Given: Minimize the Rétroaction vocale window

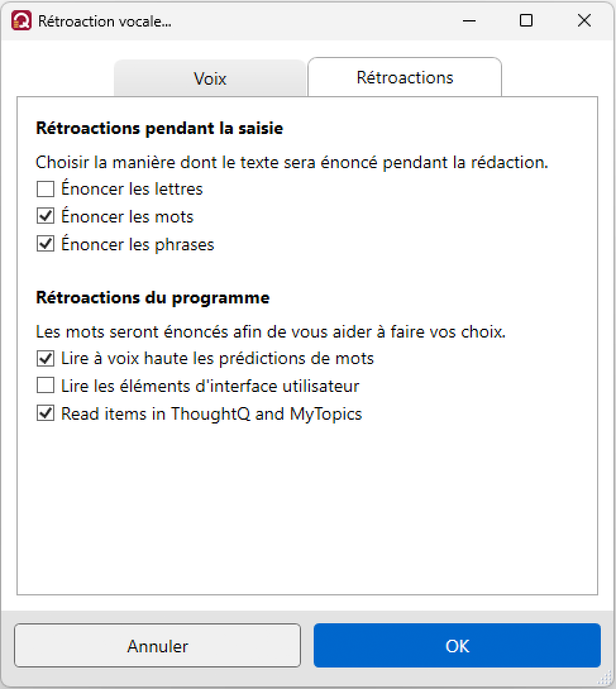Looking at the screenshot, I should point(469,21).
